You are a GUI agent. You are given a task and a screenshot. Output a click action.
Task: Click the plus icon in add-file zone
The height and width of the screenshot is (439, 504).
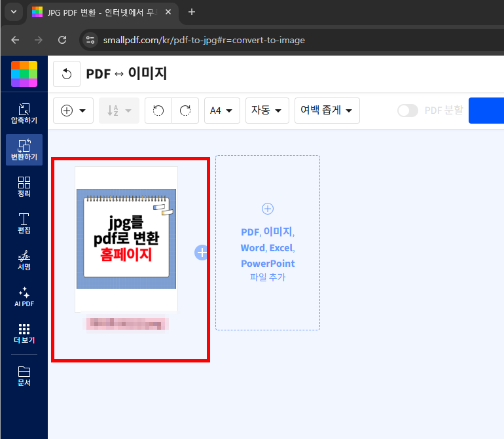(x=268, y=209)
